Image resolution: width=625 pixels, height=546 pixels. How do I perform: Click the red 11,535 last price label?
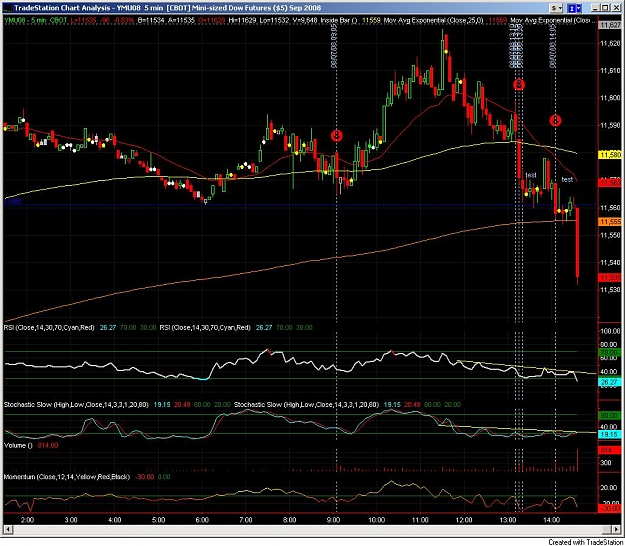610,277
